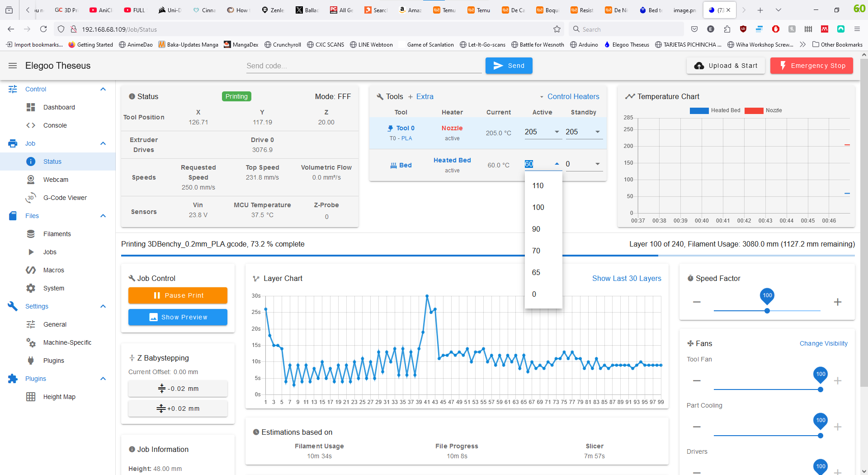Screen dimensions: 868x475
Task: Click the Tool 0 link
Action: [x=401, y=128]
